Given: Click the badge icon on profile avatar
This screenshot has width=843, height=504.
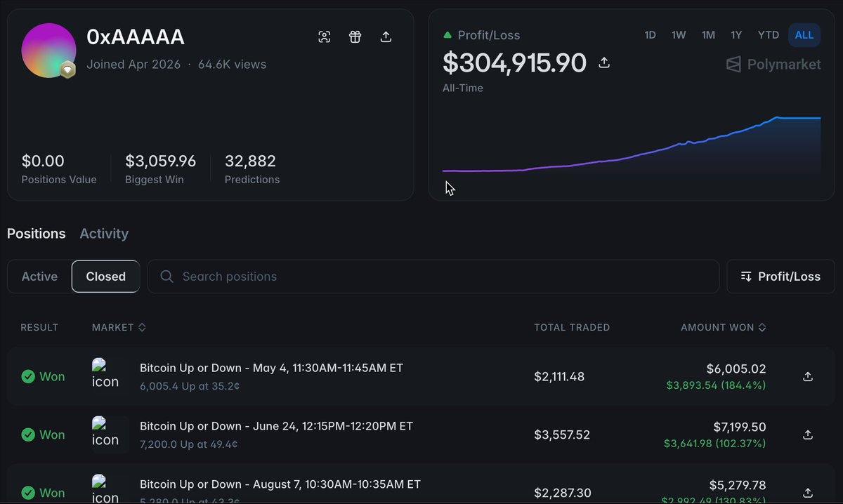Looking at the screenshot, I should tap(67, 70).
